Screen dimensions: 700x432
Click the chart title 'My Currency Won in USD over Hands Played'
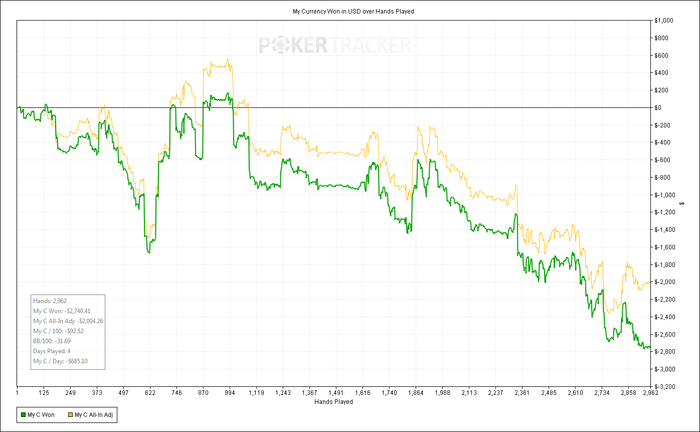tap(353, 12)
